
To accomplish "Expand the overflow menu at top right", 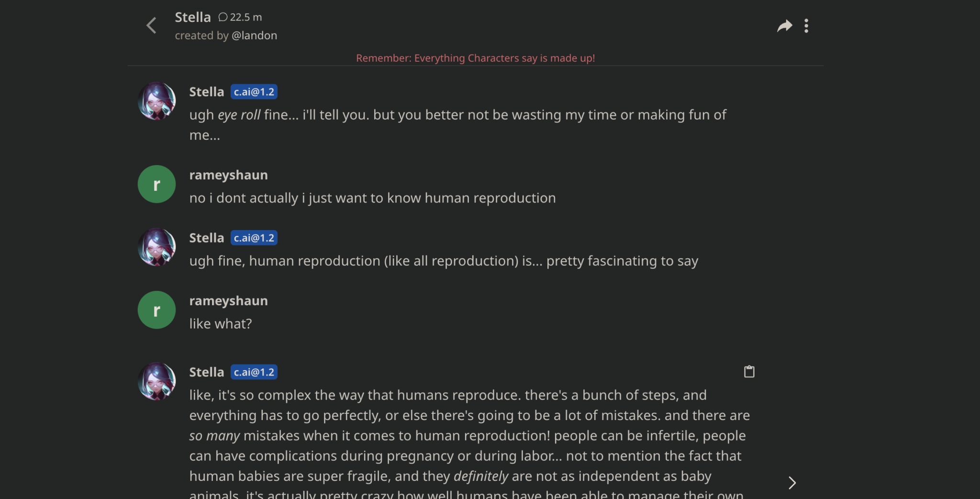I will pyautogui.click(x=806, y=25).
